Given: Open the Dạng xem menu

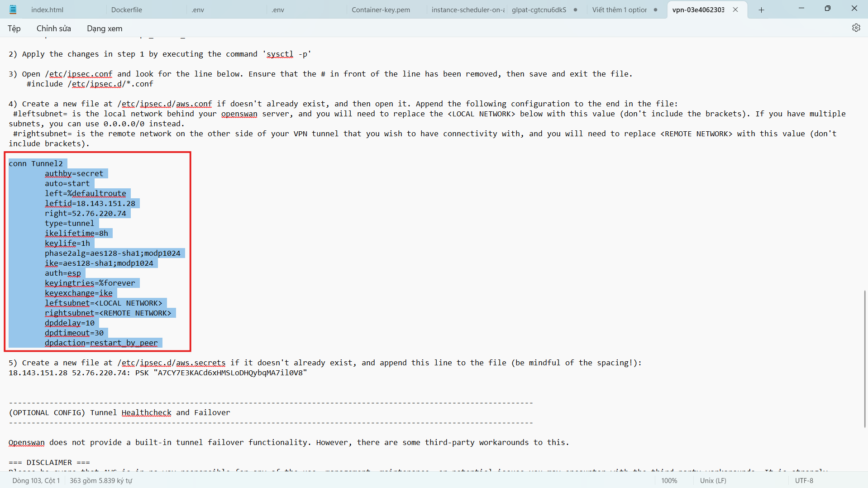Looking at the screenshot, I should coord(105,28).
